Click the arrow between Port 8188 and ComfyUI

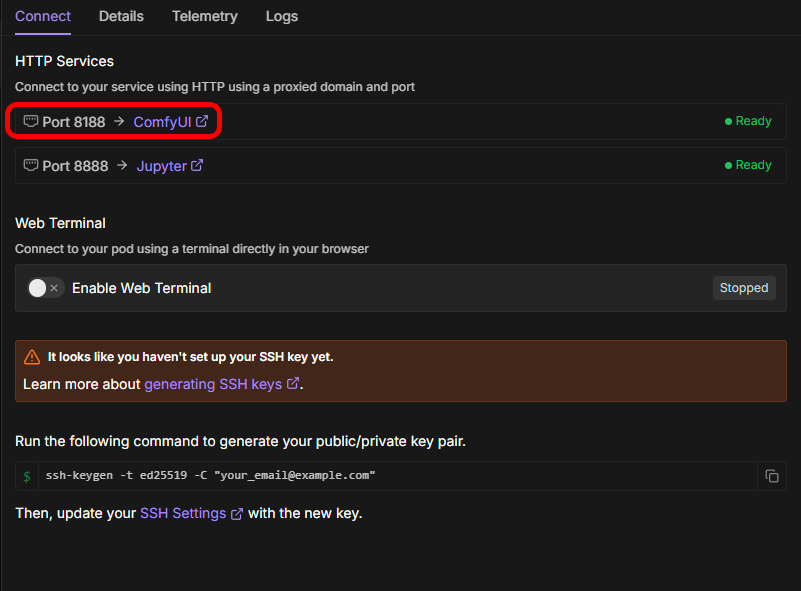[x=119, y=121]
